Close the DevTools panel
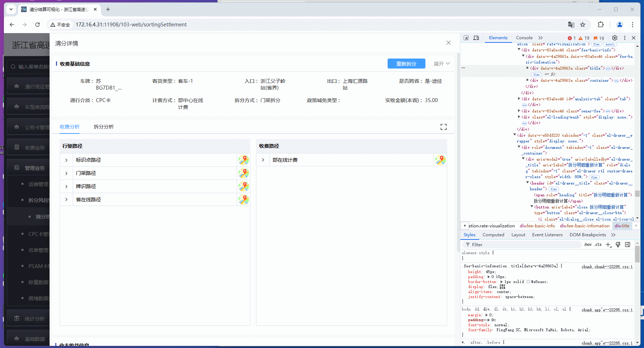 (x=634, y=38)
